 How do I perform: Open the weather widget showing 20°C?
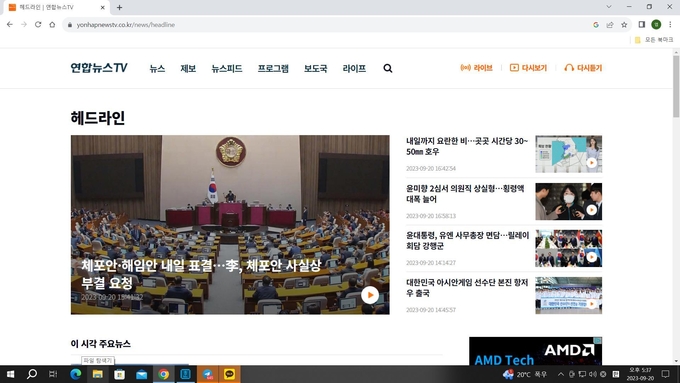coord(525,374)
